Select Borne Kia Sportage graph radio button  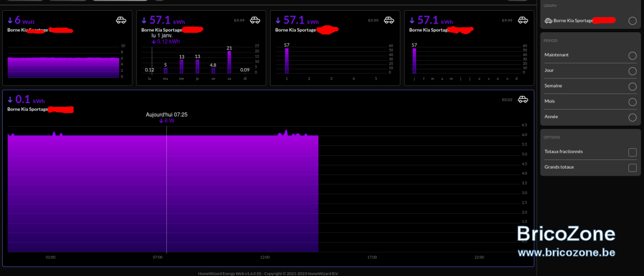click(x=633, y=21)
